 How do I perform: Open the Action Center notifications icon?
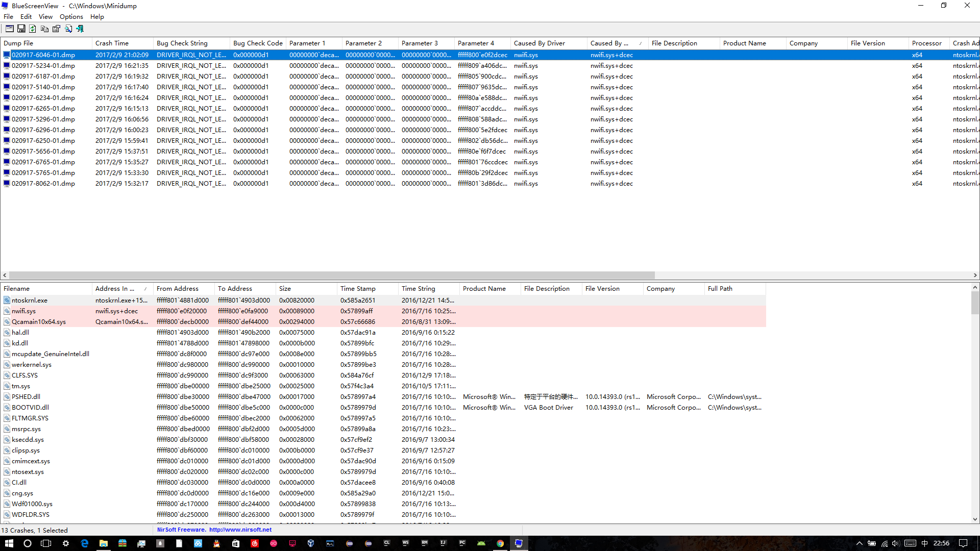point(963,543)
